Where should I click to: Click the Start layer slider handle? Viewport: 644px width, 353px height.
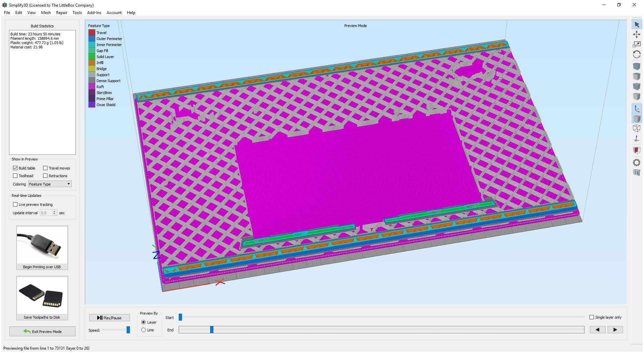[x=180, y=317]
